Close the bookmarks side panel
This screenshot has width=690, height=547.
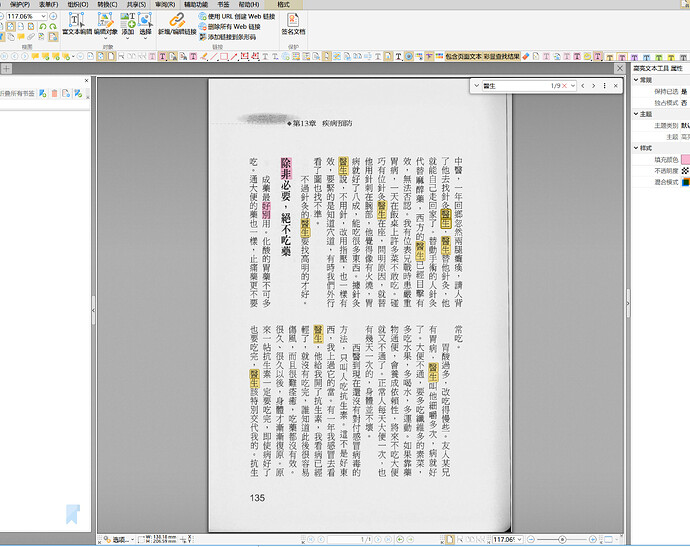point(86,81)
